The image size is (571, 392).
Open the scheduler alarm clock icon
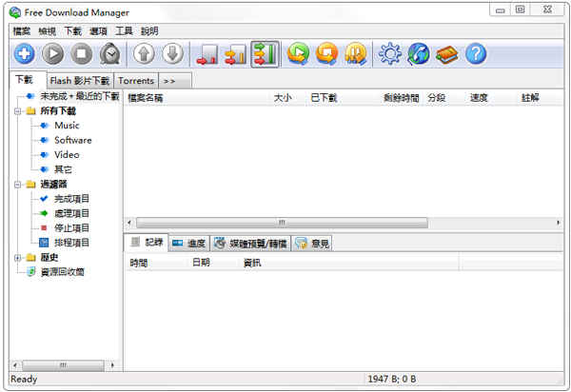point(110,54)
